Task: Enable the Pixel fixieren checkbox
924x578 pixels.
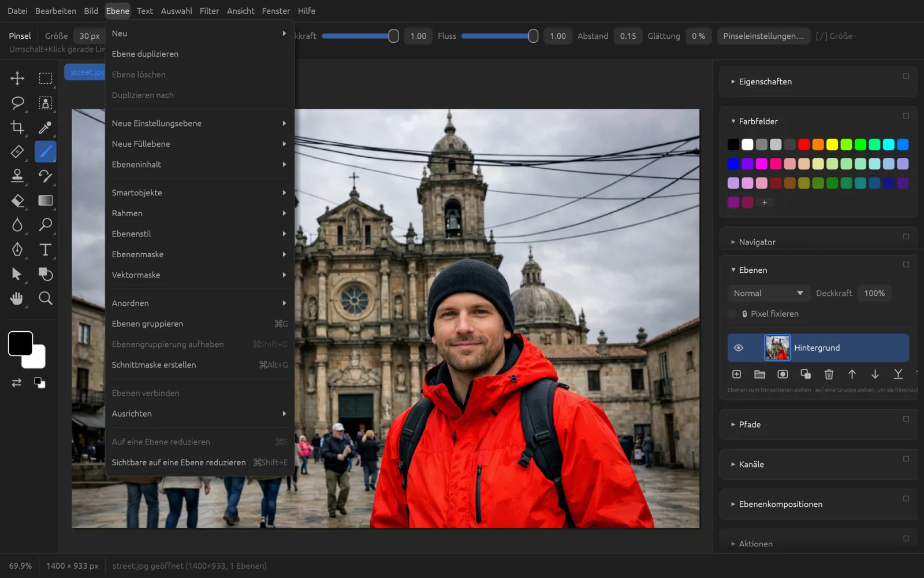Action: [x=732, y=314]
